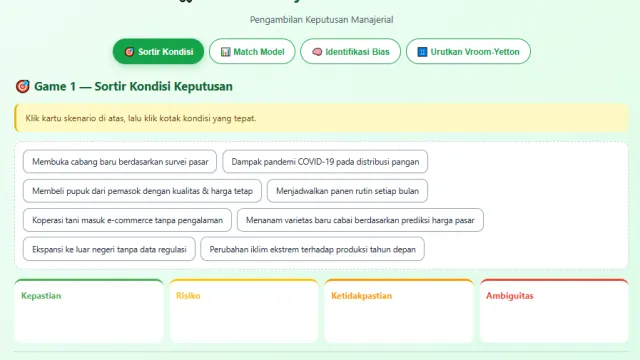Viewport: 640px width, 360px height.
Task: Select card 'Dampak pandemi COVID-19 pada distribusi pangan'
Action: (325, 162)
